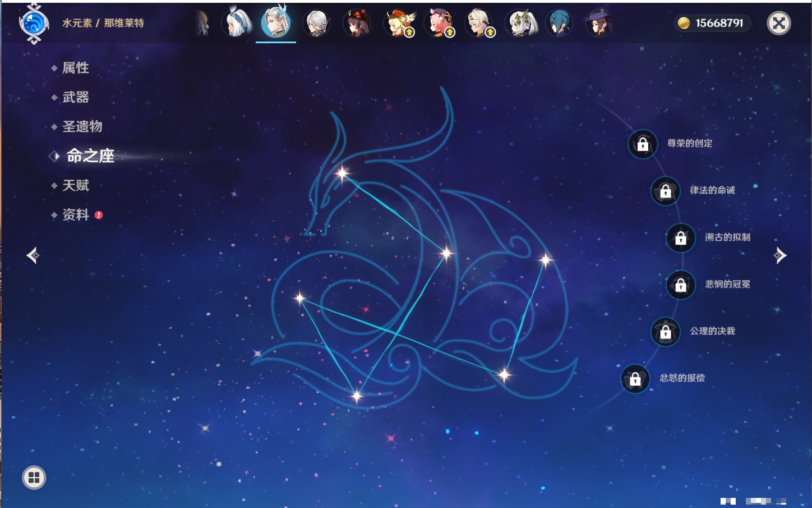Click the 尊荣的创定 constellation label
812x508 pixels.
[690, 143]
